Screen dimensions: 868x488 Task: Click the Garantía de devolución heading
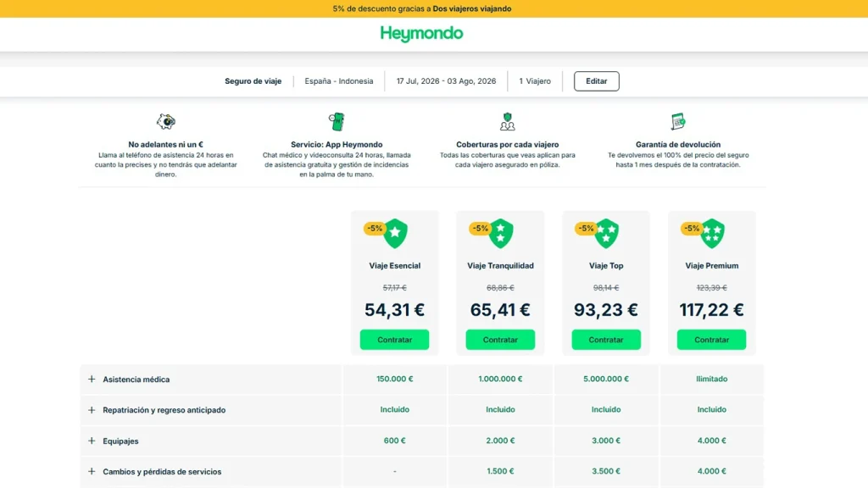[678, 144]
